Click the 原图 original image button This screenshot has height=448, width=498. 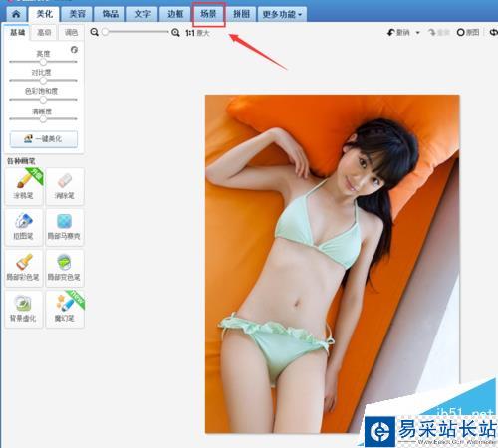(468, 32)
